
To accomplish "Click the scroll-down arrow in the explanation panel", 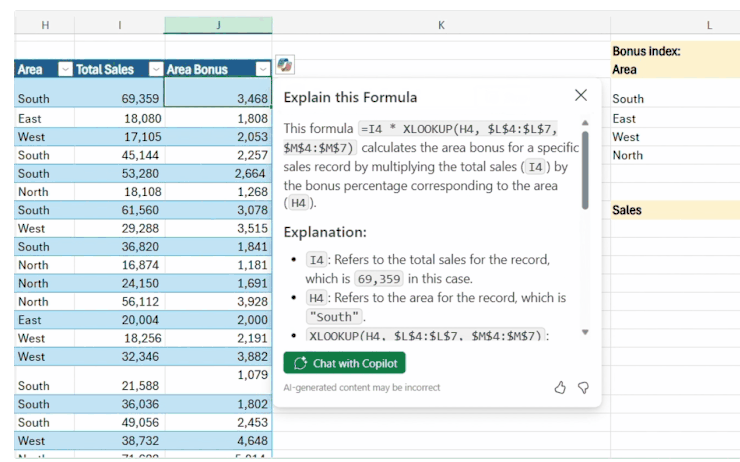I will (585, 332).
